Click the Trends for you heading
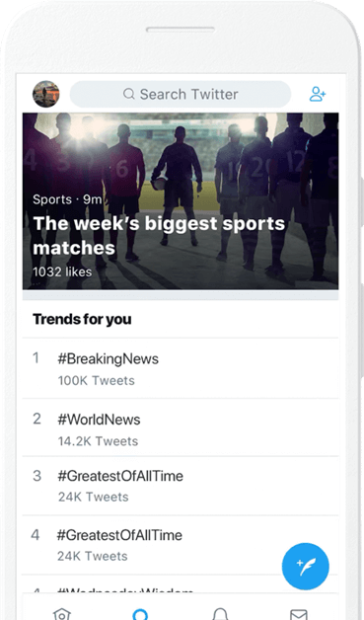The width and height of the screenshot is (364, 620). coord(82,319)
